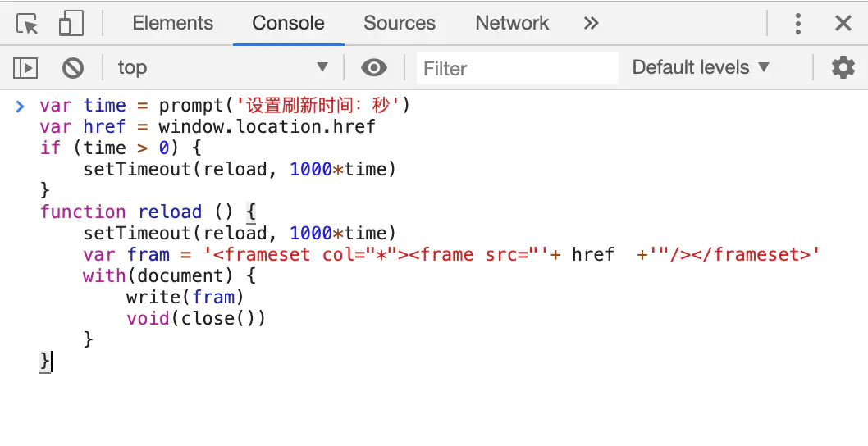The image size is (868, 446).
Task: Expand the Default levels dropdown
Action: 701,68
